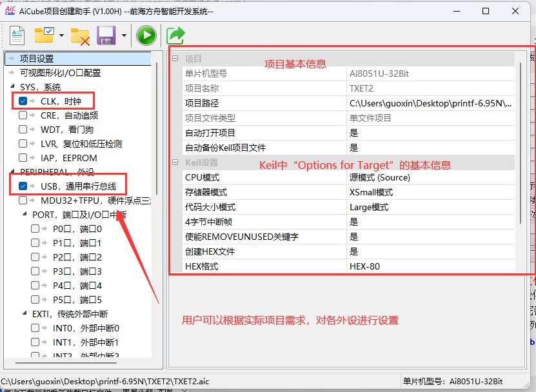Viewport: 536px width, 392px height.
Task: Select the 自动备份Keil项目文件 property row
Action: 349,148
